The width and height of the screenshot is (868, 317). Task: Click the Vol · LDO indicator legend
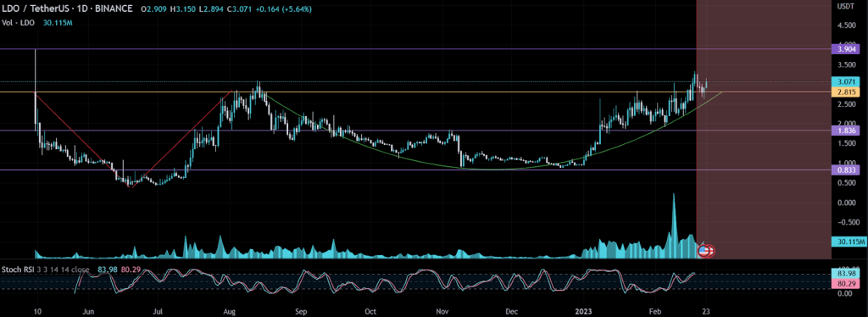tap(18, 23)
